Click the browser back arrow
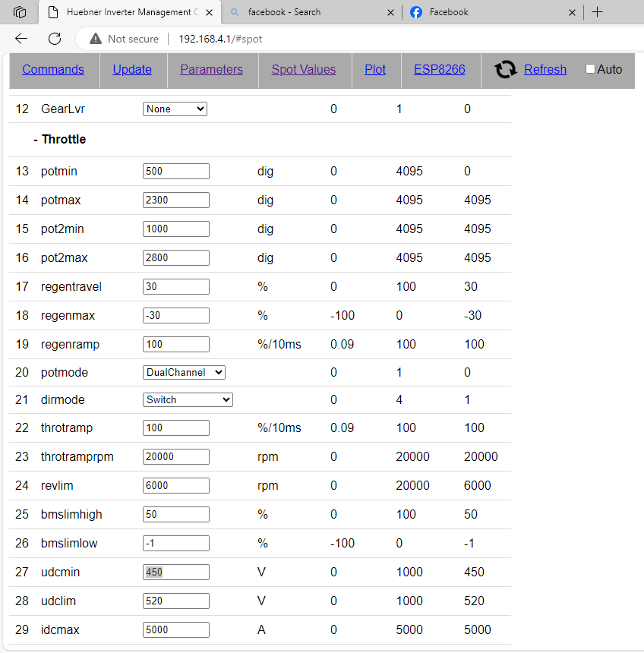 pyautogui.click(x=21, y=39)
